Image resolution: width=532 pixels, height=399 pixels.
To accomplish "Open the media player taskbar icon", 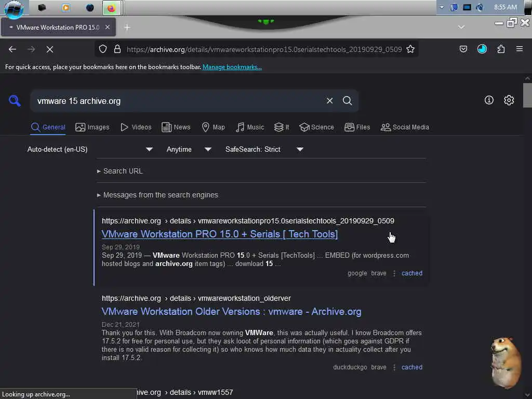I will tap(66, 7).
